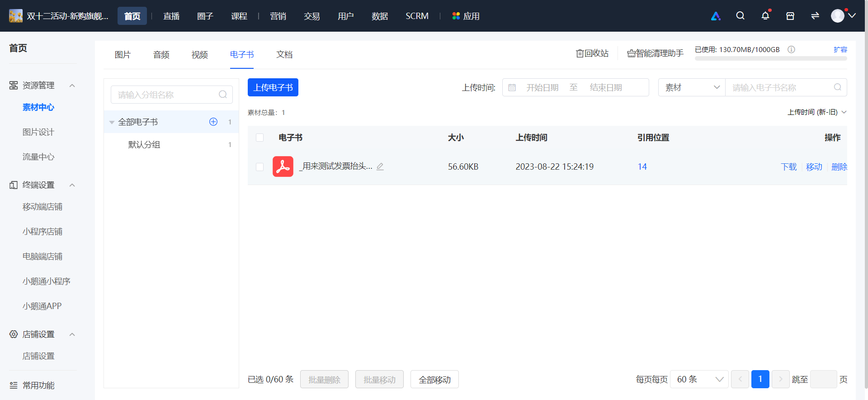Collapse the 终端设置 sidebar section

[72, 185]
